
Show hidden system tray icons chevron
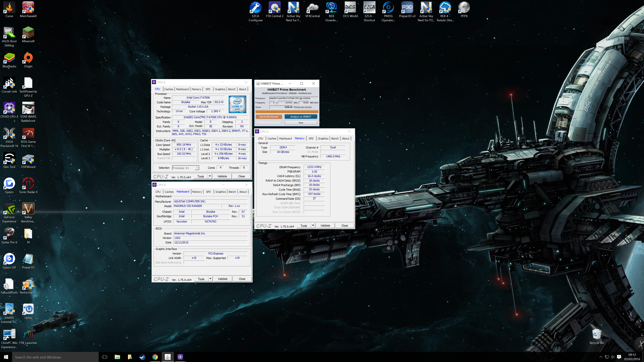tap(601, 357)
